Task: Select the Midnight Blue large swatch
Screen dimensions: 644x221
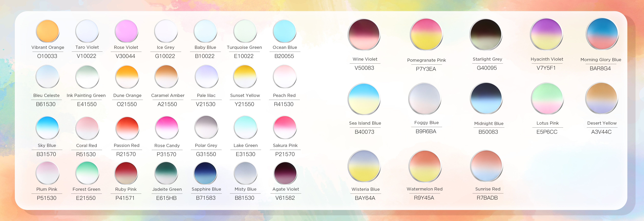Action: click(487, 98)
